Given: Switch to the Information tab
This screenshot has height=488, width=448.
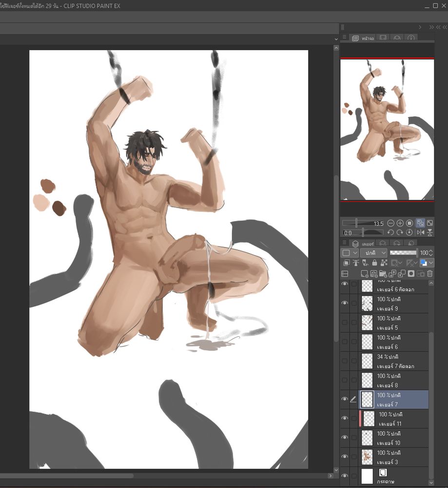Looking at the screenshot, I should [411, 38].
